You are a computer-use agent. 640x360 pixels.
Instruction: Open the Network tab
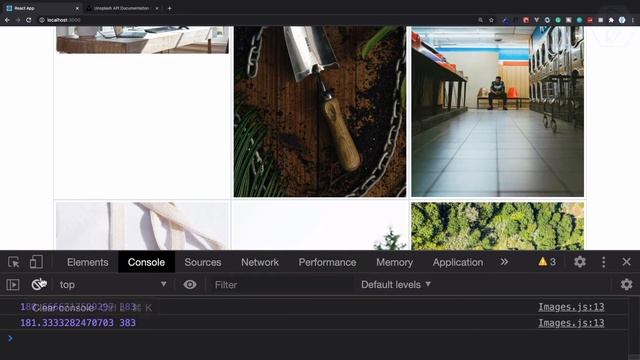pos(260,262)
